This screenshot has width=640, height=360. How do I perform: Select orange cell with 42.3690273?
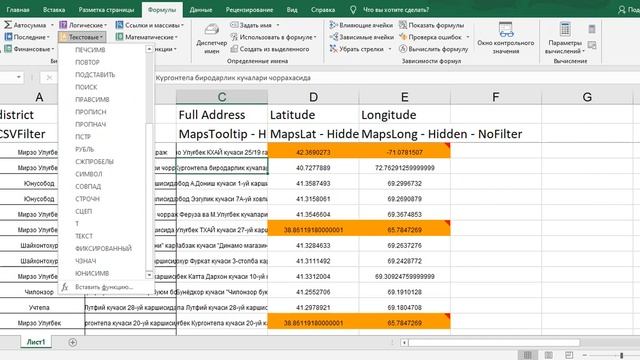(x=313, y=152)
